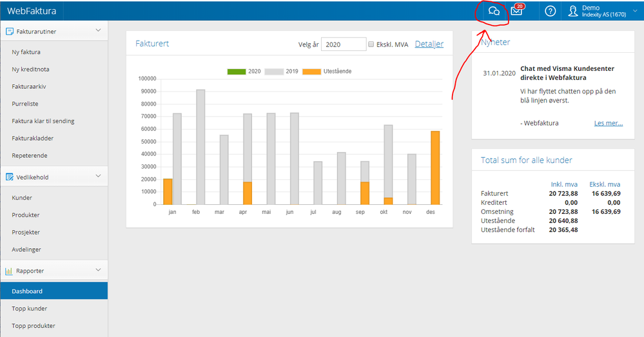The image size is (644, 337).
Task: Open the messages envelope icon with badge
Action: (x=516, y=11)
